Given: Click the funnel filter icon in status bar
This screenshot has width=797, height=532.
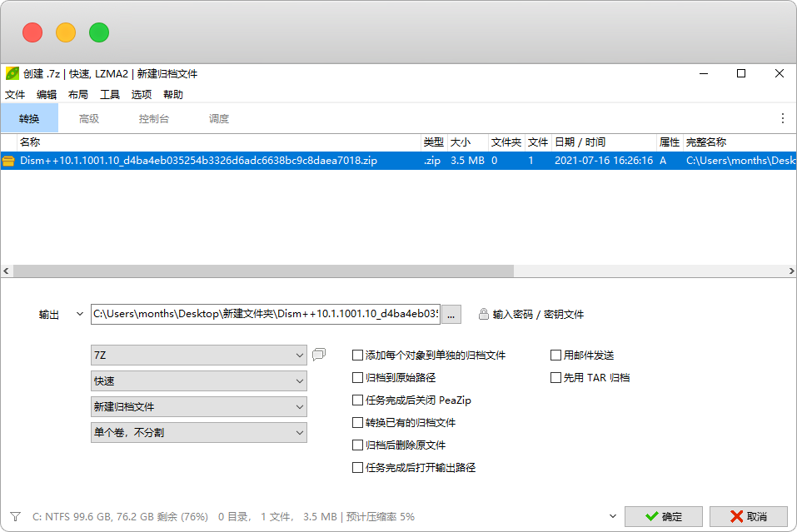Looking at the screenshot, I should point(15,516).
